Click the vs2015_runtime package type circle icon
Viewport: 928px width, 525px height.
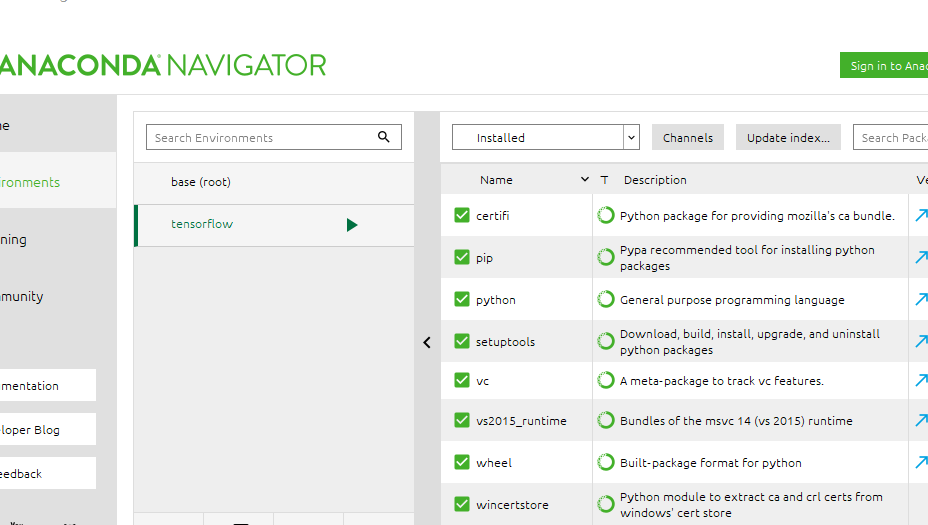[605, 421]
